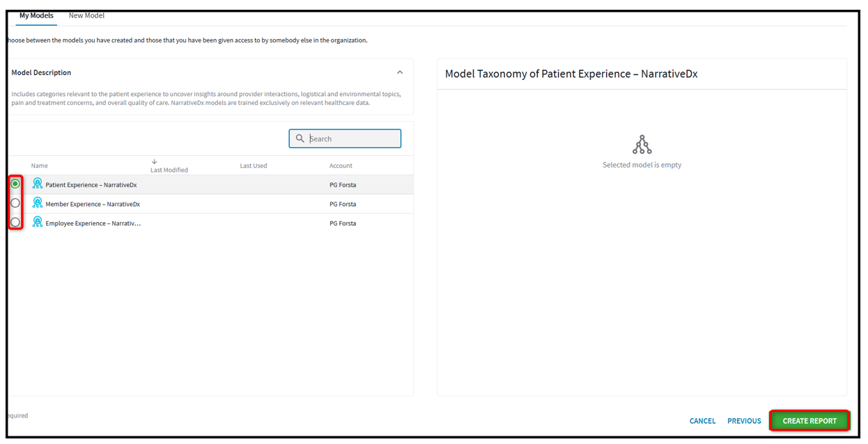Click the Create Report button

coord(809,420)
